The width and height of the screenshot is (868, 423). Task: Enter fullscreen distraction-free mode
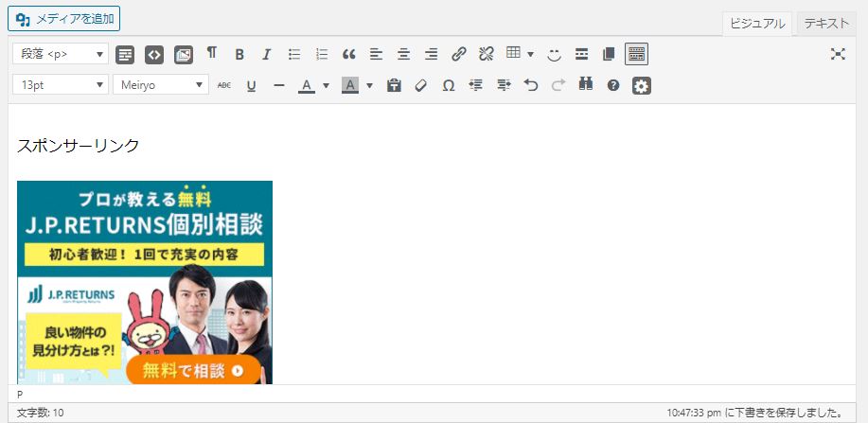click(x=838, y=54)
